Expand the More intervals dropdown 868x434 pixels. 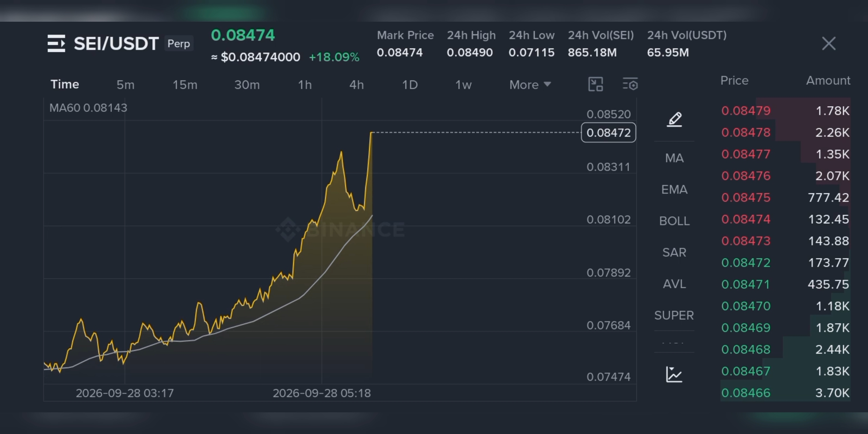pyautogui.click(x=530, y=84)
